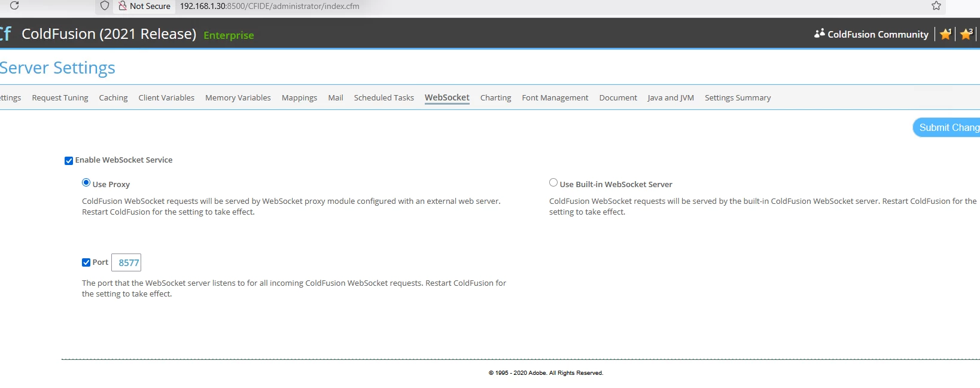The image size is (980, 388).
Task: Go to the Font Management tab
Action: tap(555, 98)
